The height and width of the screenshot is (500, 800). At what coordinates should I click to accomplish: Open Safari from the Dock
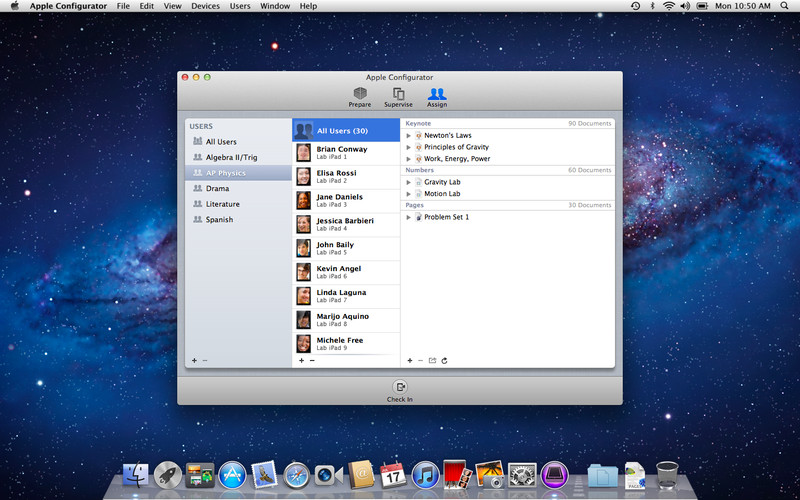click(297, 474)
